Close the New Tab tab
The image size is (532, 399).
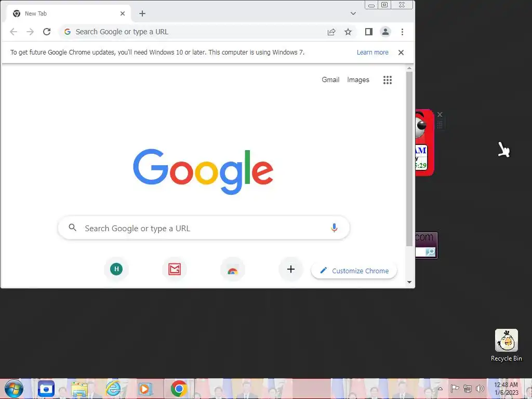tap(123, 14)
